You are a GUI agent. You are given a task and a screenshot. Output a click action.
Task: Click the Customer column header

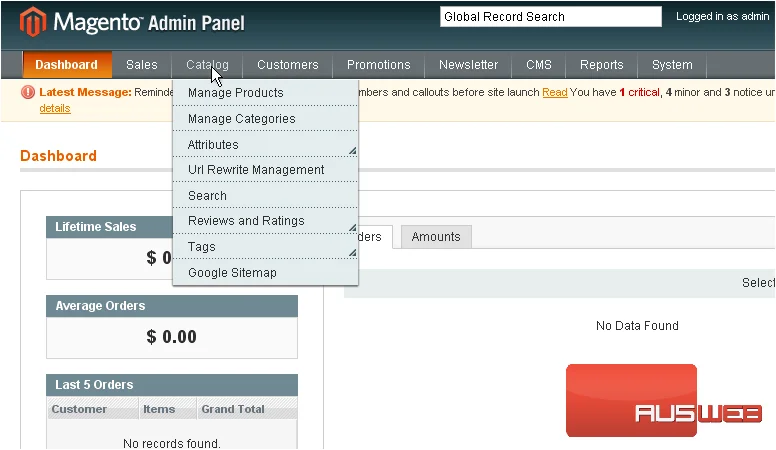93,409
